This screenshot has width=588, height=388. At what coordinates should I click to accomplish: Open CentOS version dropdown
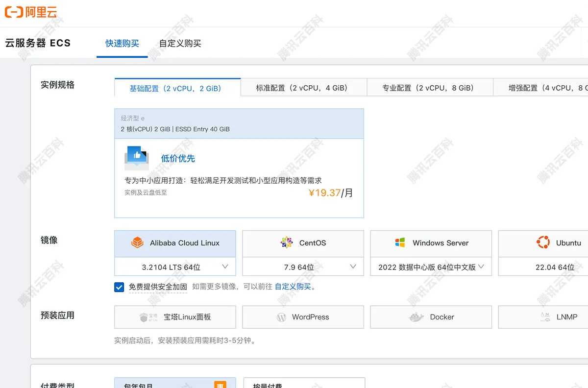[353, 267]
